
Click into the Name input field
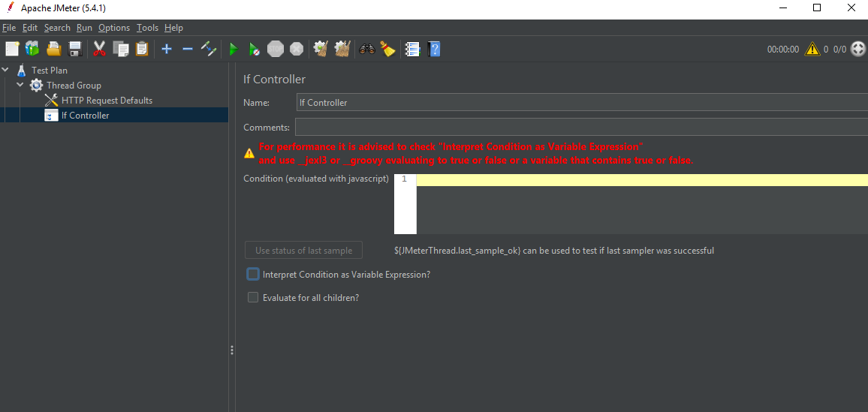582,102
